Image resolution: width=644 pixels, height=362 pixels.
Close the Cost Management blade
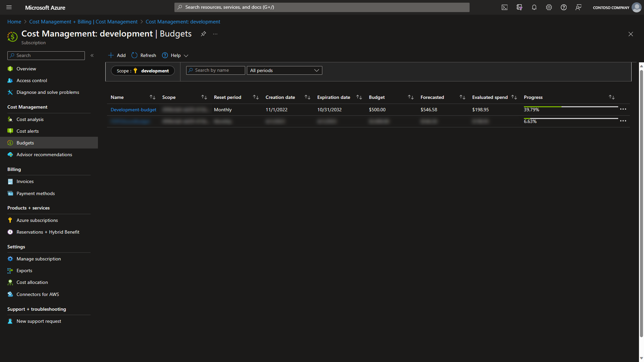click(x=631, y=34)
